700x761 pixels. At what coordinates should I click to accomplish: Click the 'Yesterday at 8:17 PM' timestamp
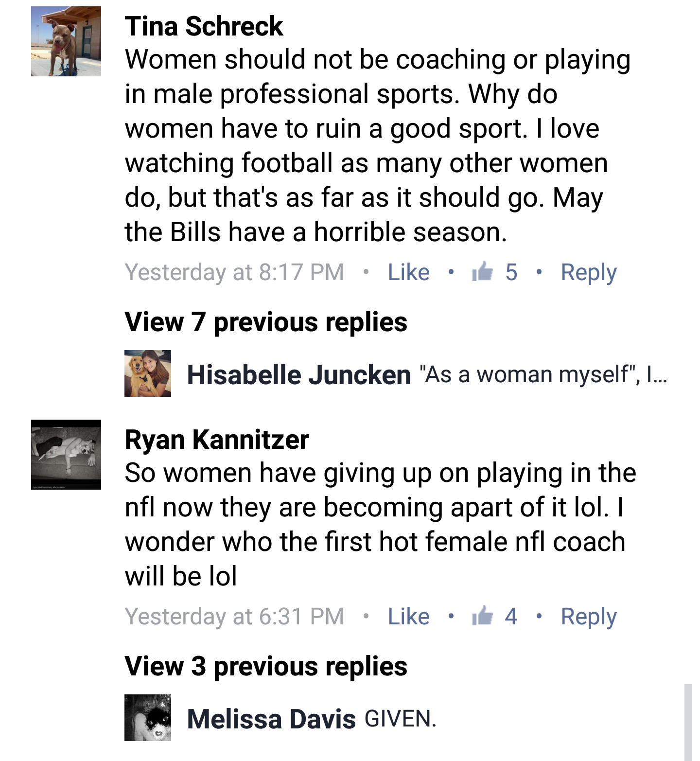point(234,272)
